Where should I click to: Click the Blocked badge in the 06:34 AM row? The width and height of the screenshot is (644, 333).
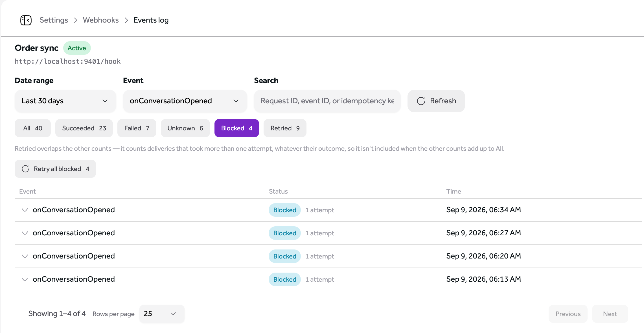coord(285,210)
